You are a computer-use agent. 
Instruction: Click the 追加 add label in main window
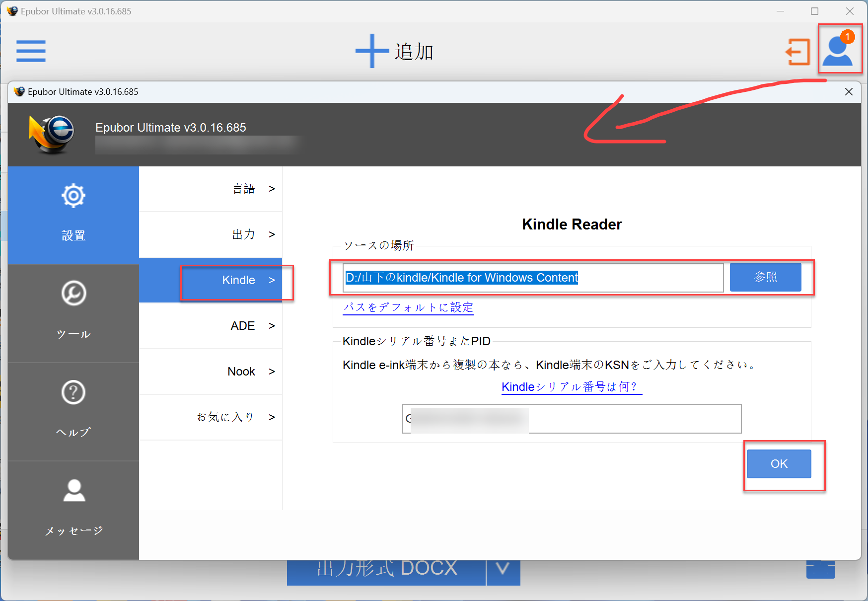pos(414,52)
